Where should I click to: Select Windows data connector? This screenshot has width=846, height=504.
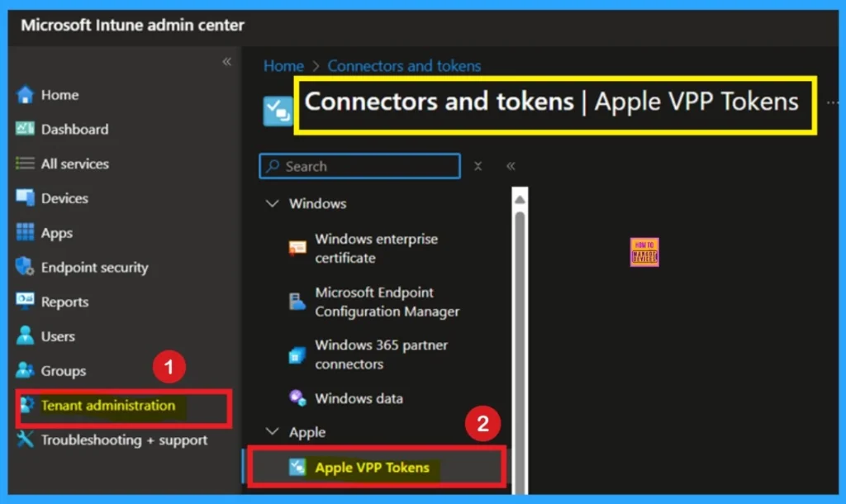pos(359,398)
